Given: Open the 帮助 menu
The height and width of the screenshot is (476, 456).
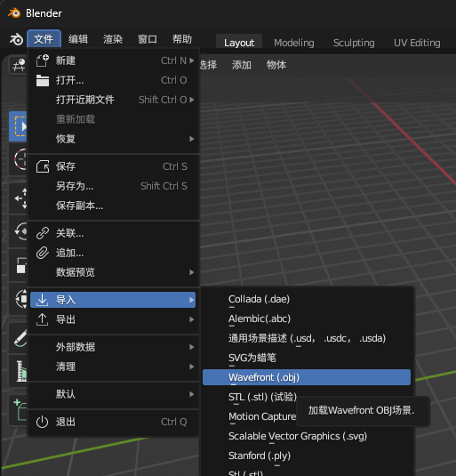Looking at the screenshot, I should click(182, 39).
